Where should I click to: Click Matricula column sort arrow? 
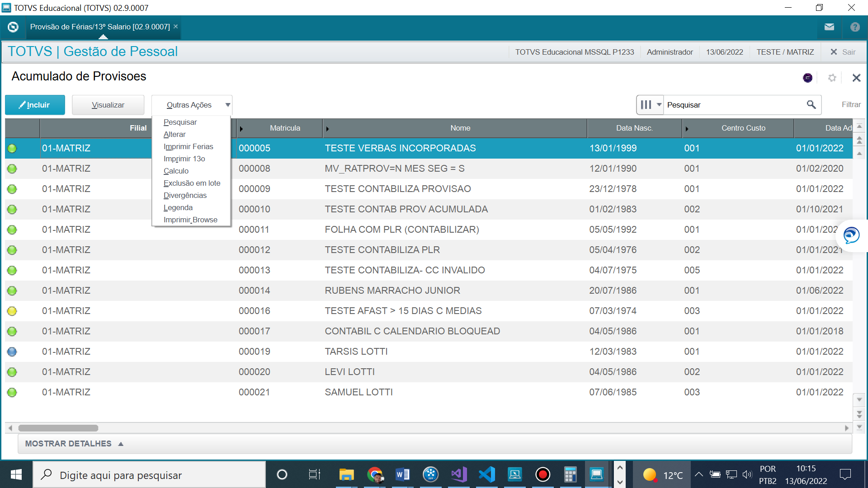tap(241, 129)
